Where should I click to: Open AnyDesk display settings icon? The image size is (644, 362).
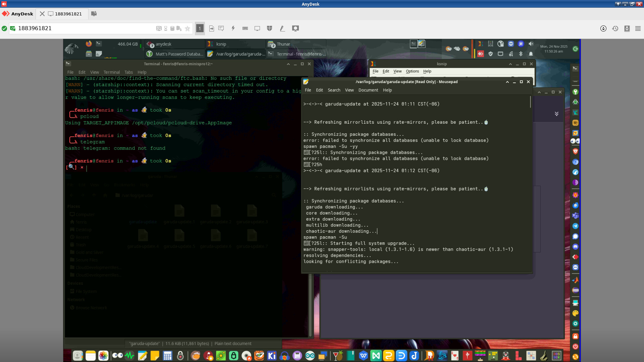(257, 28)
